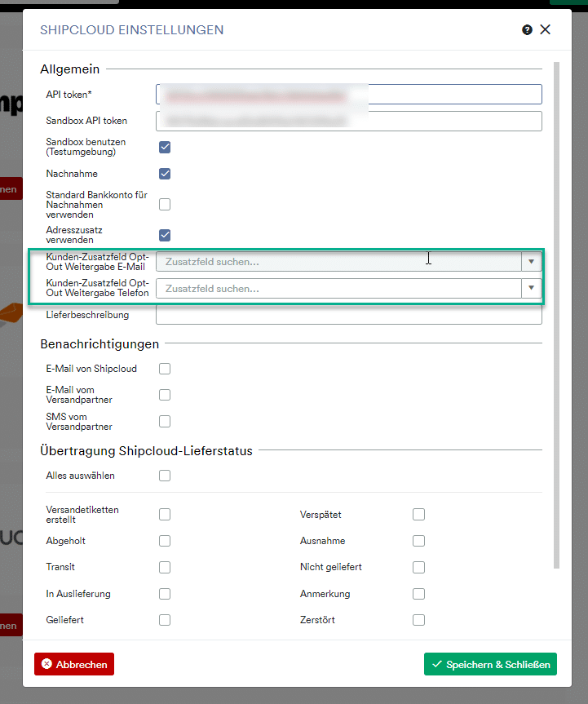This screenshot has width=588, height=704.
Task: Enable E-Mail vom Versandpartner notification
Action: tap(165, 395)
